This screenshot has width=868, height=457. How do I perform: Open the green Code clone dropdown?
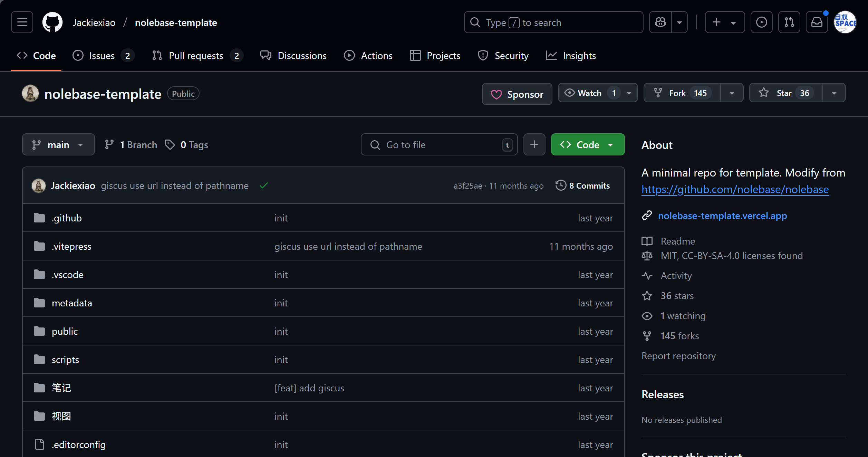[x=588, y=144]
